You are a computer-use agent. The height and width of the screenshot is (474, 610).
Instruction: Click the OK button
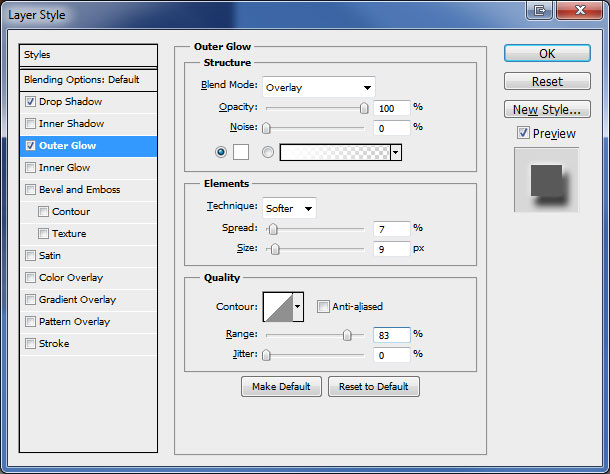(547, 54)
